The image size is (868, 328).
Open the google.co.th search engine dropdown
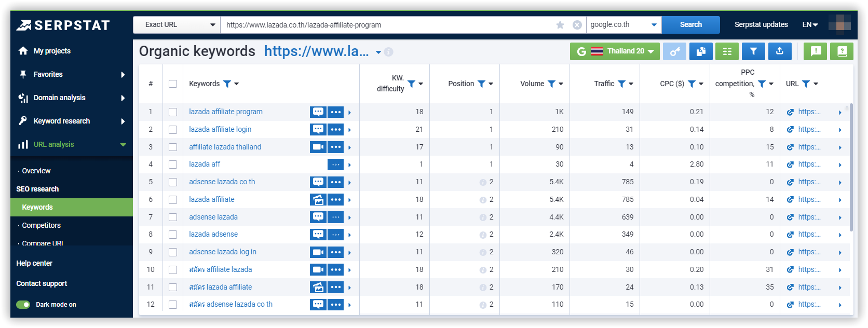click(623, 25)
